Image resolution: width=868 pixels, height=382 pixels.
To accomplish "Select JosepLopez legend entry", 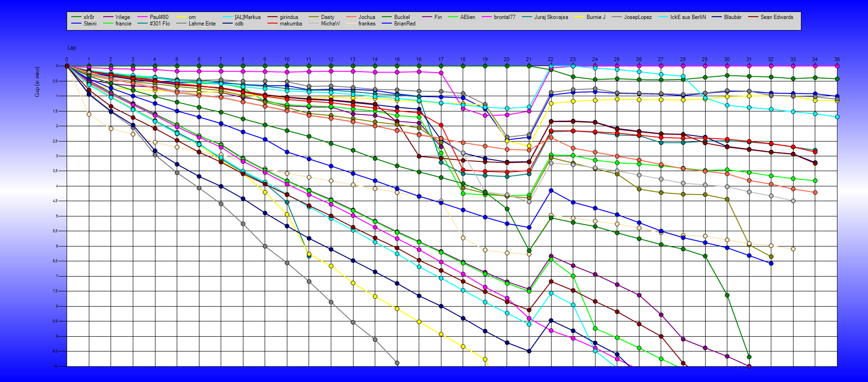I will pos(638,17).
